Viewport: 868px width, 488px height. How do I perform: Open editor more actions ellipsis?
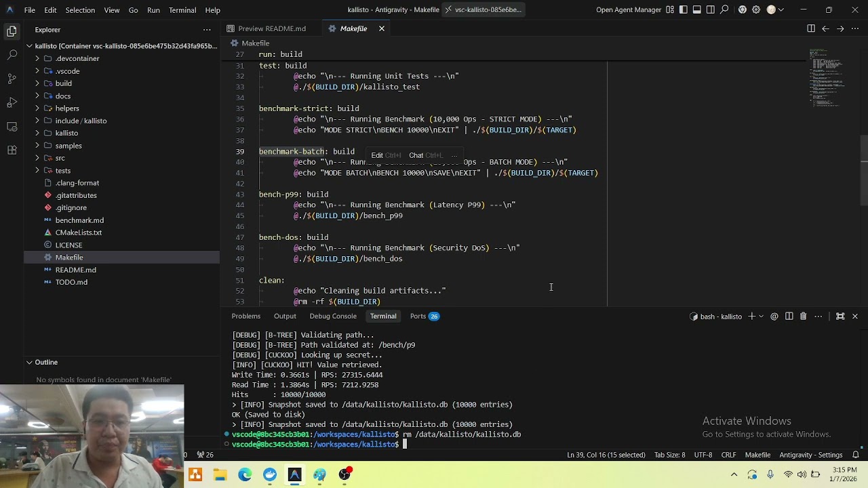pyautogui.click(x=854, y=28)
